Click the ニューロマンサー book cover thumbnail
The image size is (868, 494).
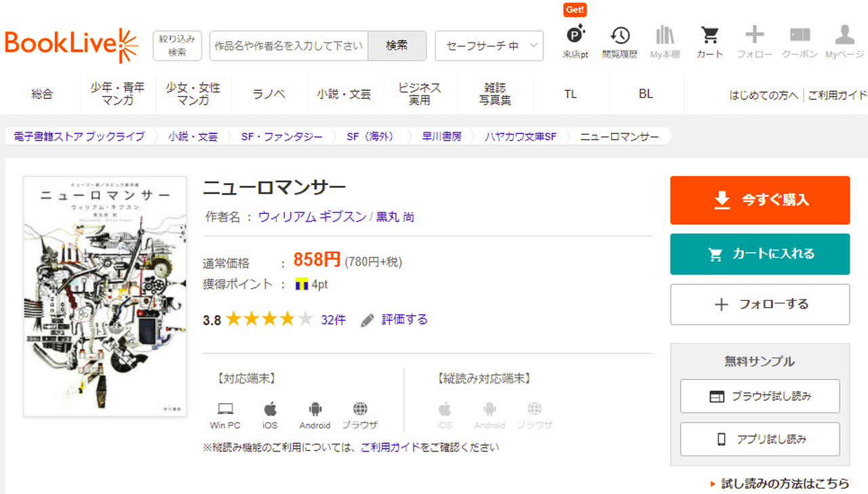[105, 296]
